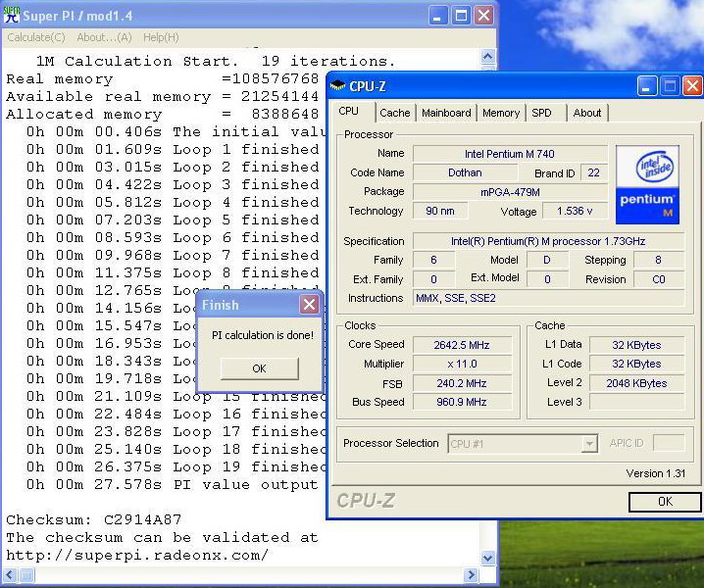The width and height of the screenshot is (704, 588).
Task: Click Super PI horizontal scrollbar right arrow
Action: coord(472,574)
